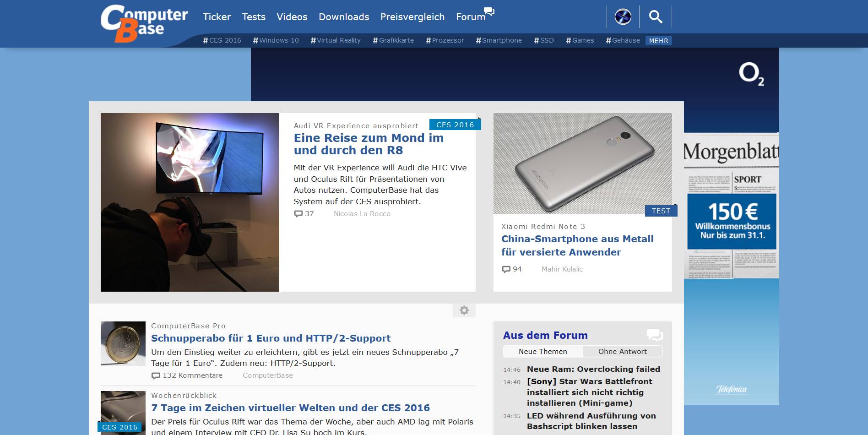
Task: Click author name Nicolas La Rocco
Action: (x=362, y=214)
